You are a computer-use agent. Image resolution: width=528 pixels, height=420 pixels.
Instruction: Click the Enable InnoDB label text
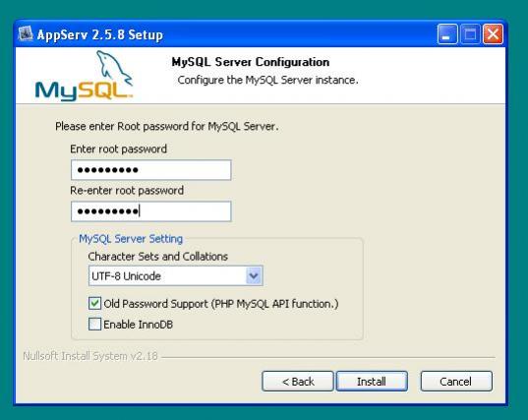[x=138, y=325]
